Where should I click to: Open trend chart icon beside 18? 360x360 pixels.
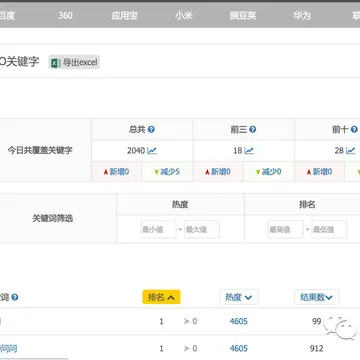[249, 151]
